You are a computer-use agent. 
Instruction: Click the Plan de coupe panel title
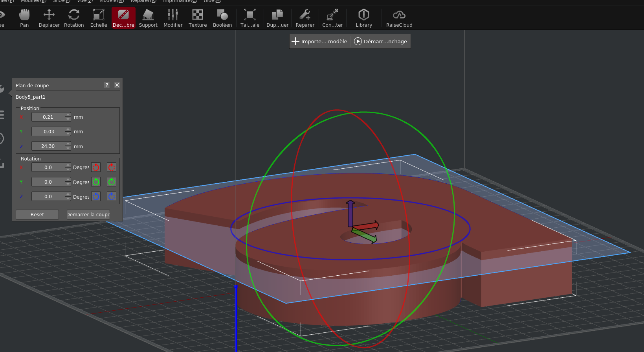click(32, 85)
